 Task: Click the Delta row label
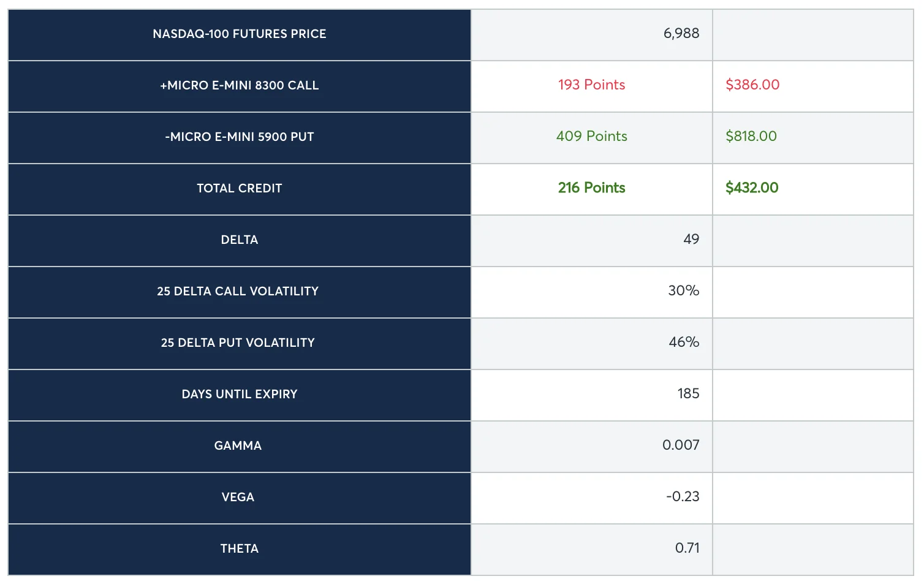pyautogui.click(x=240, y=240)
